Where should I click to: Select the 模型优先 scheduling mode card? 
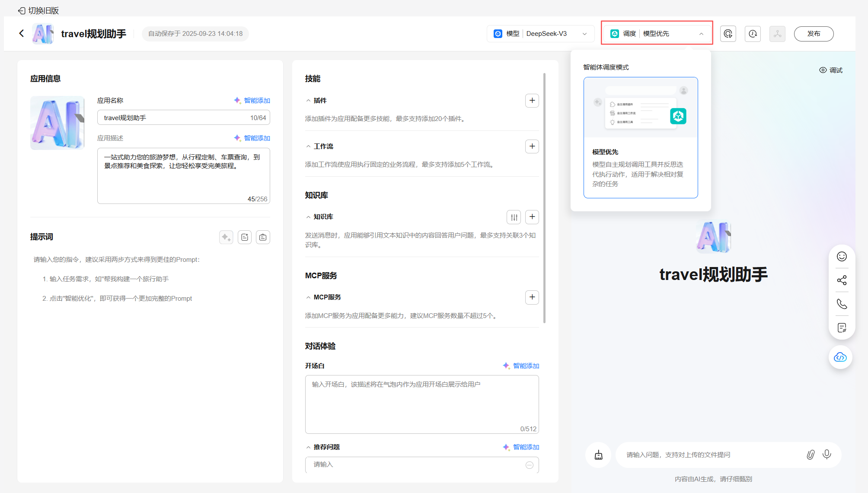(640, 137)
